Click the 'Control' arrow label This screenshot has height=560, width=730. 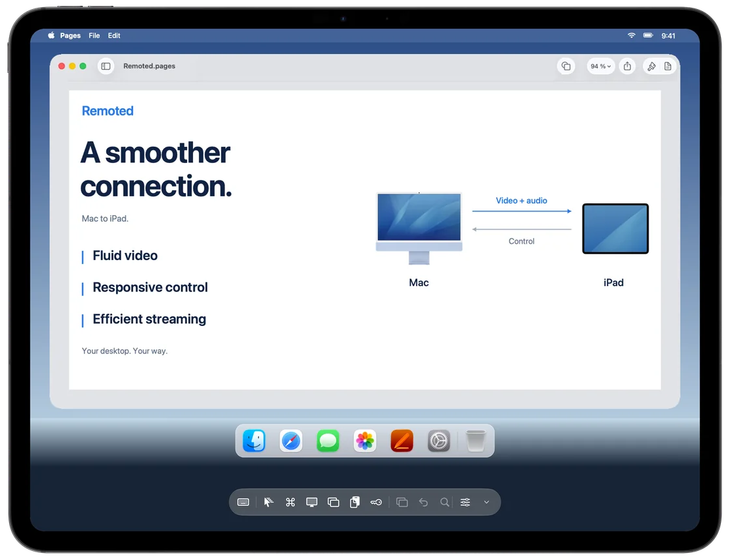pos(521,241)
